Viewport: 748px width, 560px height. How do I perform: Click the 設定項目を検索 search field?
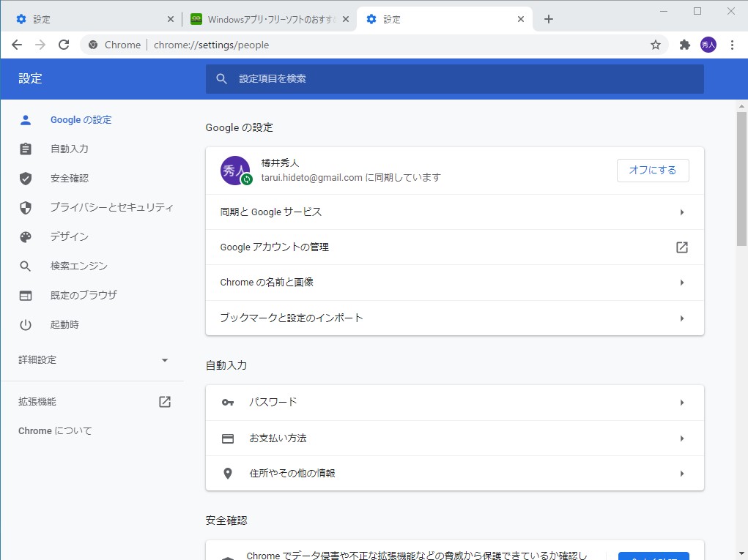click(454, 78)
